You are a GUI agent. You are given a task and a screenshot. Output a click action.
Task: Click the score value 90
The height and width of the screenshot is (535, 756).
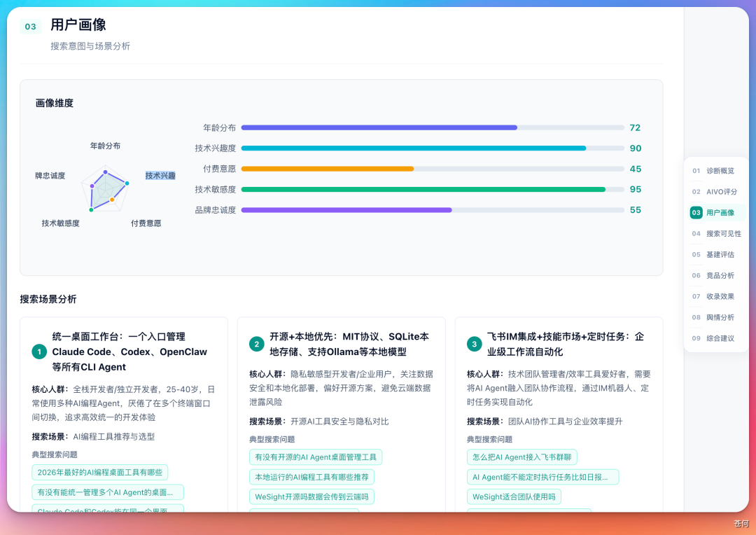pyautogui.click(x=636, y=148)
